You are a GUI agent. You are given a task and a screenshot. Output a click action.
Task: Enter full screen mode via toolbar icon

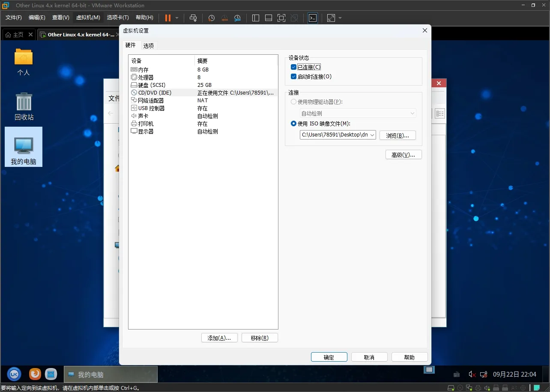pos(281,18)
